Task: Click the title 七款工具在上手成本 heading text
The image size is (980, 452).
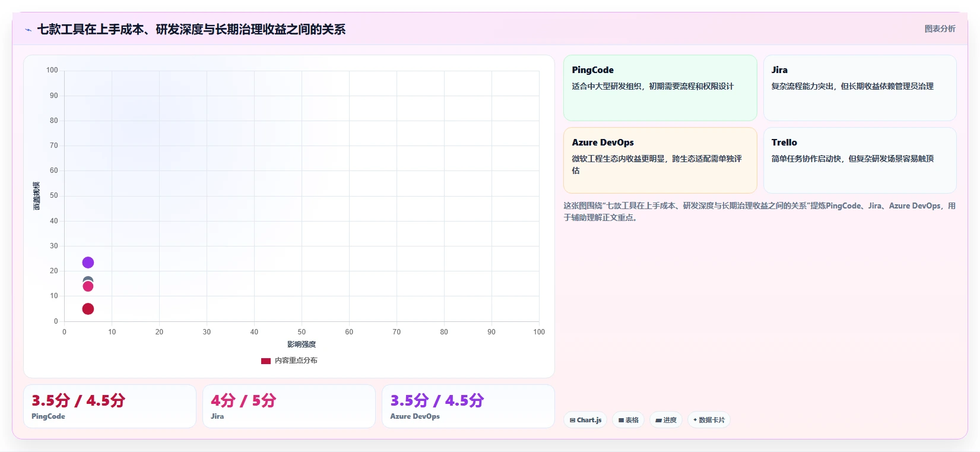Action: 191,30
